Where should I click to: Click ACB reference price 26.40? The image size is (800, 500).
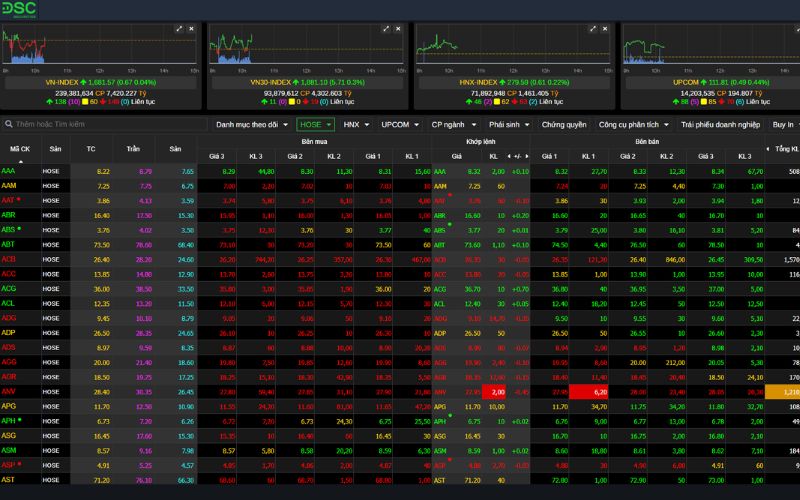(102, 260)
